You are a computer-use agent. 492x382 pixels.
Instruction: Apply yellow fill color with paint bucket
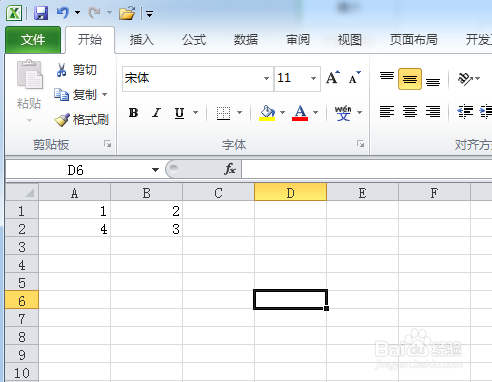pyautogui.click(x=267, y=113)
